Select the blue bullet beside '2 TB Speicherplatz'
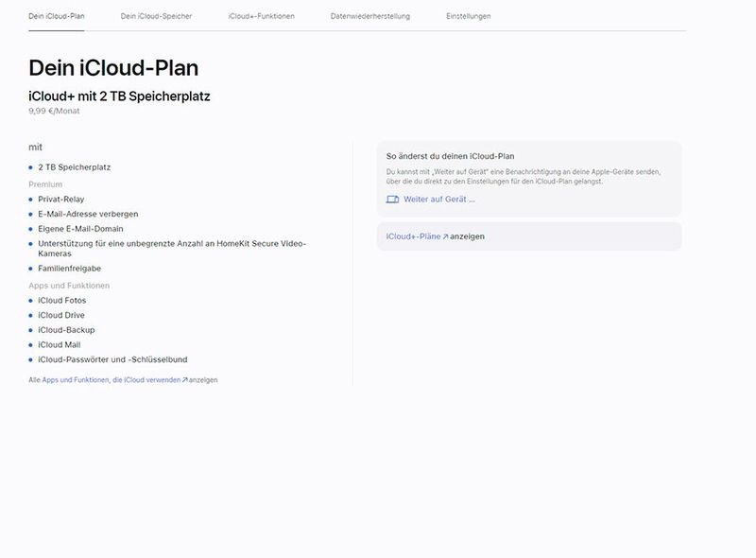The image size is (756, 558). pos(30,166)
